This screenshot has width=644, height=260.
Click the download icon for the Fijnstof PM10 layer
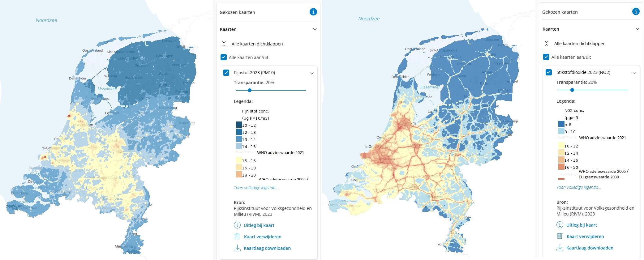click(x=237, y=248)
